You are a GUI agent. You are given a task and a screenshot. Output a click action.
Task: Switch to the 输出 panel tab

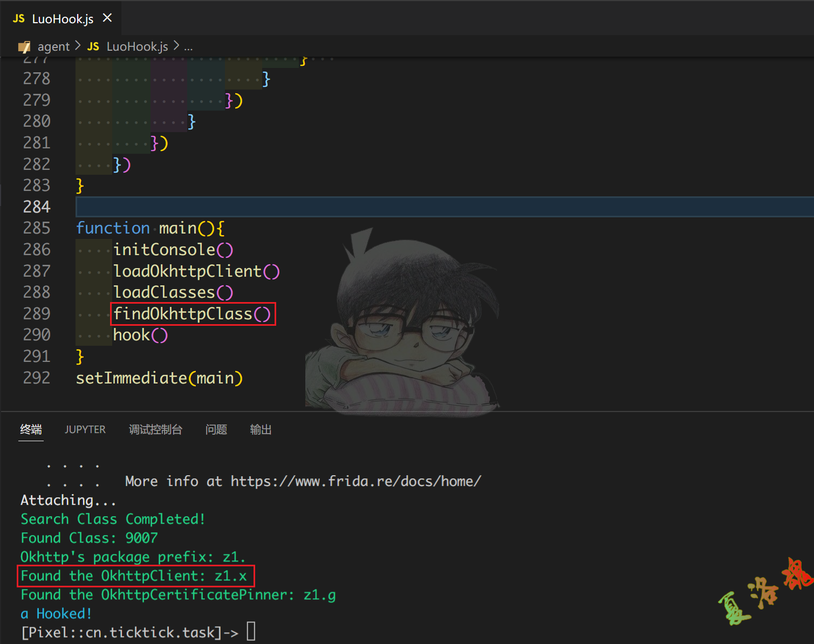[261, 429]
